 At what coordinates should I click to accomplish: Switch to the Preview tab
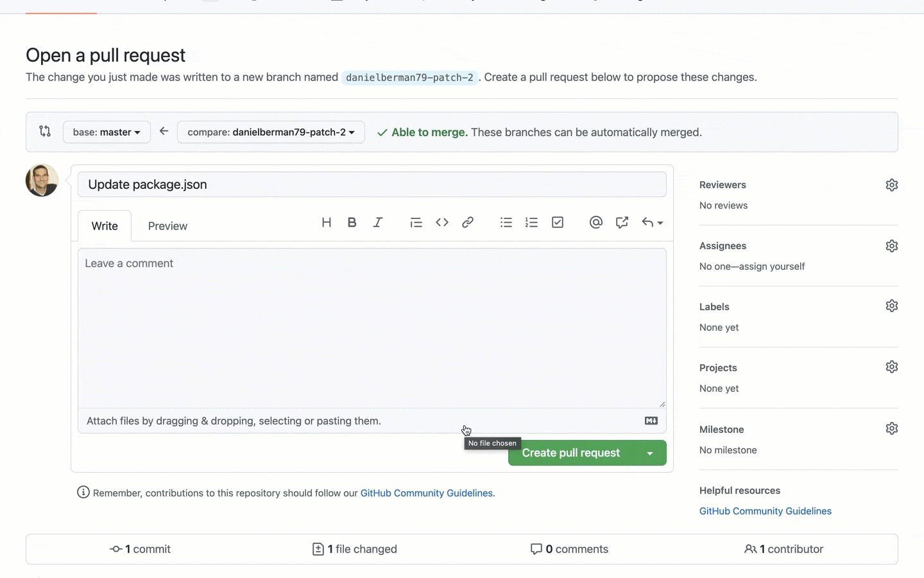point(167,226)
